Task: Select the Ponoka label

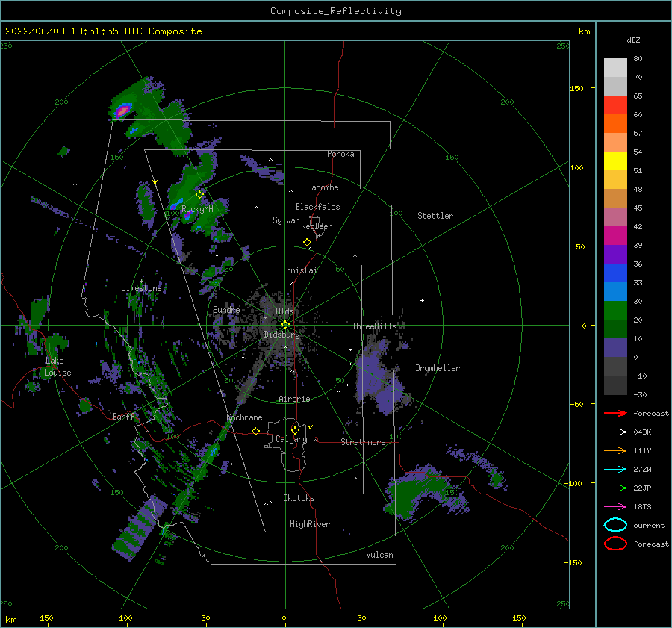Action: click(340, 154)
